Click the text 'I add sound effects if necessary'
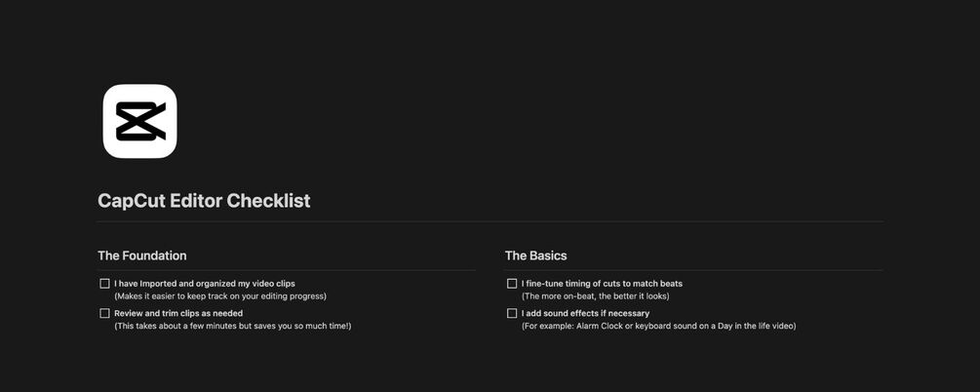 585,313
